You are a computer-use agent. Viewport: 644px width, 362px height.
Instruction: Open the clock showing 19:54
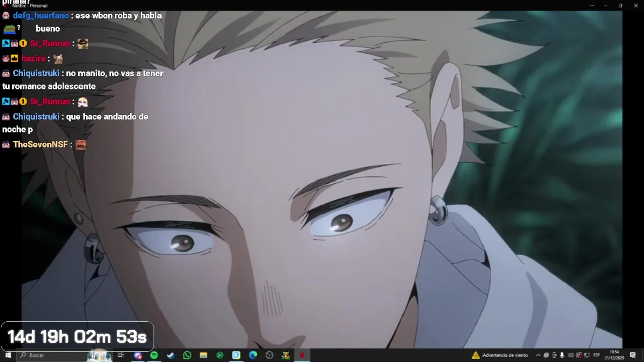click(614, 355)
